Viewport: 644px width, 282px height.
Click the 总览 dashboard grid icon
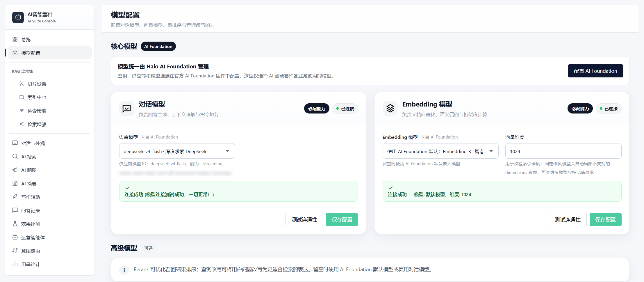15,39
